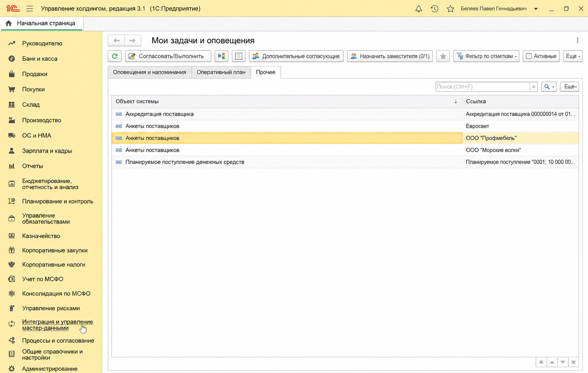Click Дополнительные согласующие button
This screenshot has width=588, height=373.
click(296, 56)
